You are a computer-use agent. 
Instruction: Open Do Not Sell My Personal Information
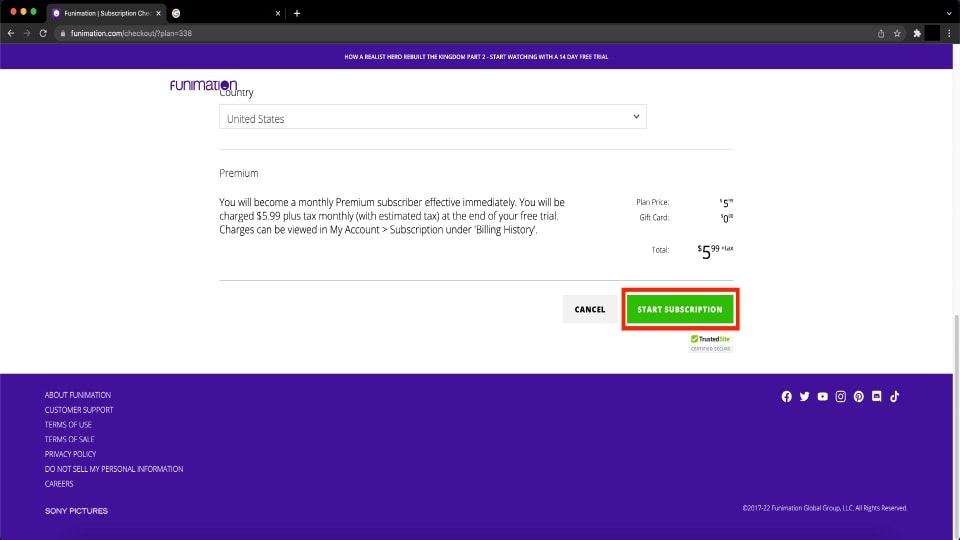pyautogui.click(x=114, y=469)
